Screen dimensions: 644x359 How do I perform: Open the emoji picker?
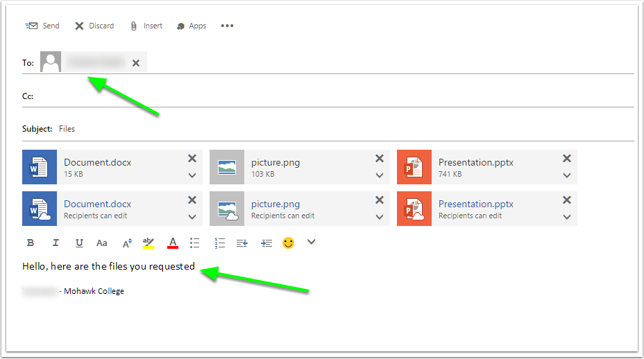click(288, 243)
